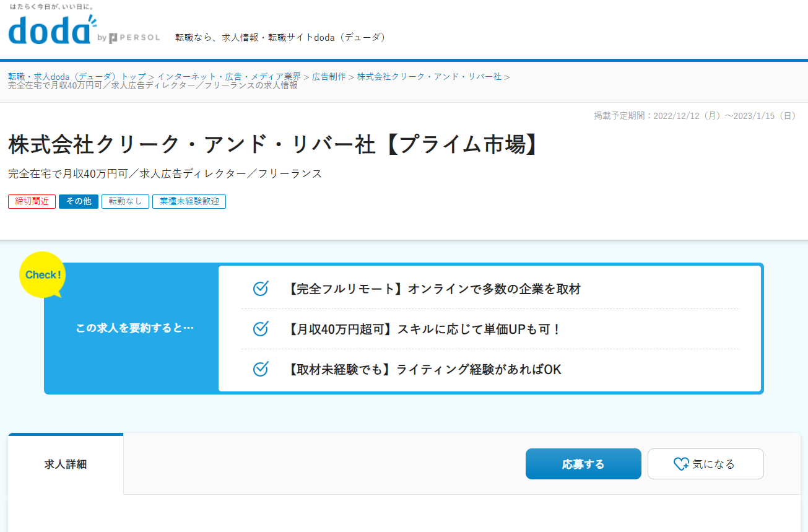808x532 pixels.
Task: Open 転職・求人doda（デューダ）トップ breadcrumb link
Action: pyautogui.click(x=77, y=77)
